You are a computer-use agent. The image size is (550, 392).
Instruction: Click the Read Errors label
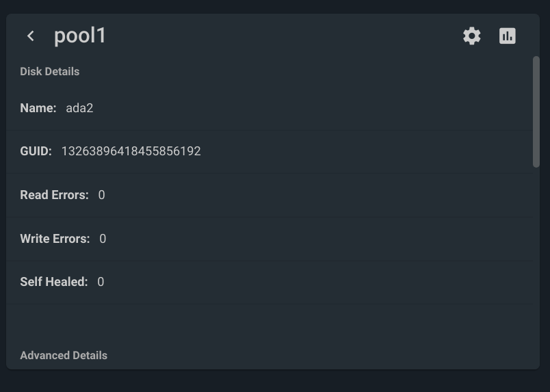coord(54,195)
